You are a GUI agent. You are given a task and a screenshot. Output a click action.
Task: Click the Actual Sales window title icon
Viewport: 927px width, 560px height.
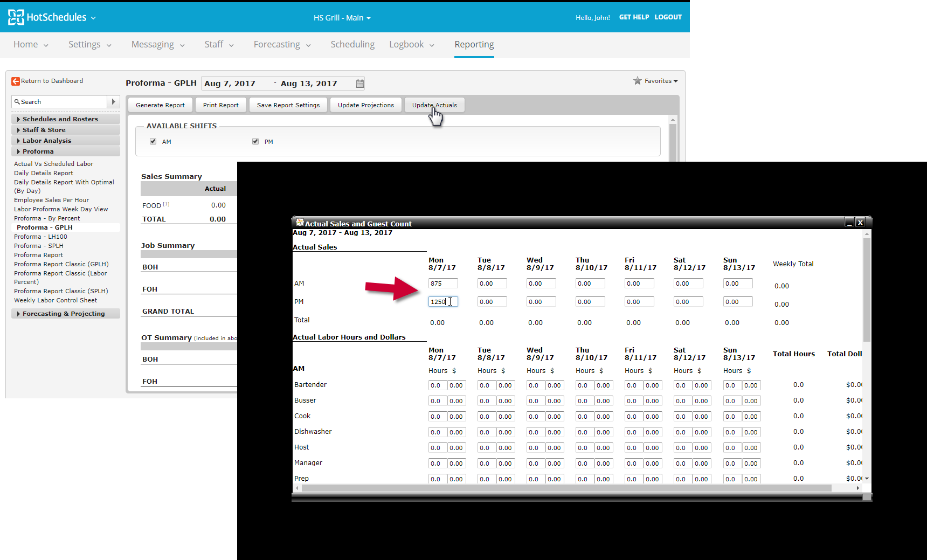(300, 222)
